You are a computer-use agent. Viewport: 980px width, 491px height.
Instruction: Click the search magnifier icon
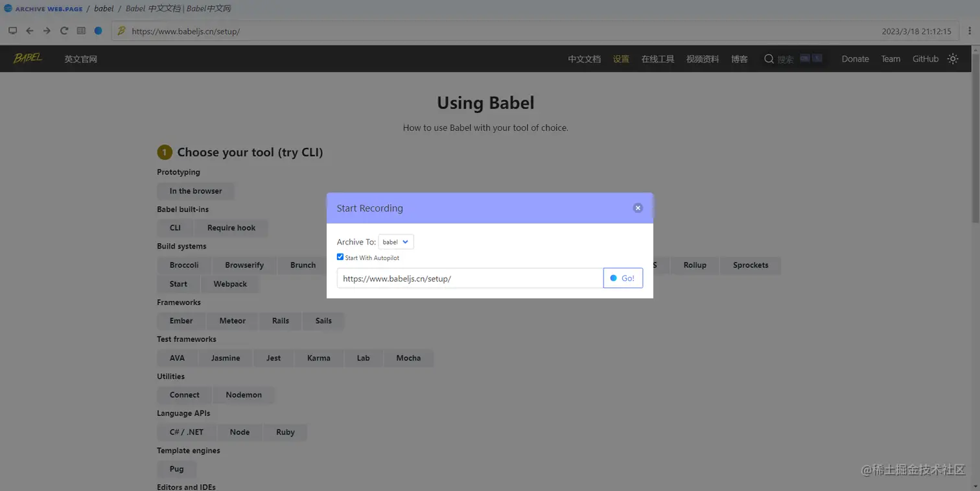[x=769, y=59]
